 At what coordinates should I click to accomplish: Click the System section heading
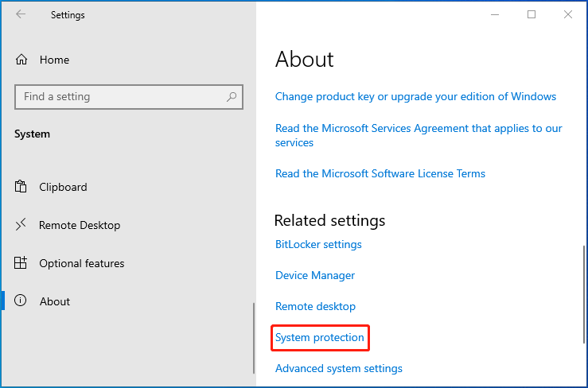pyautogui.click(x=32, y=134)
